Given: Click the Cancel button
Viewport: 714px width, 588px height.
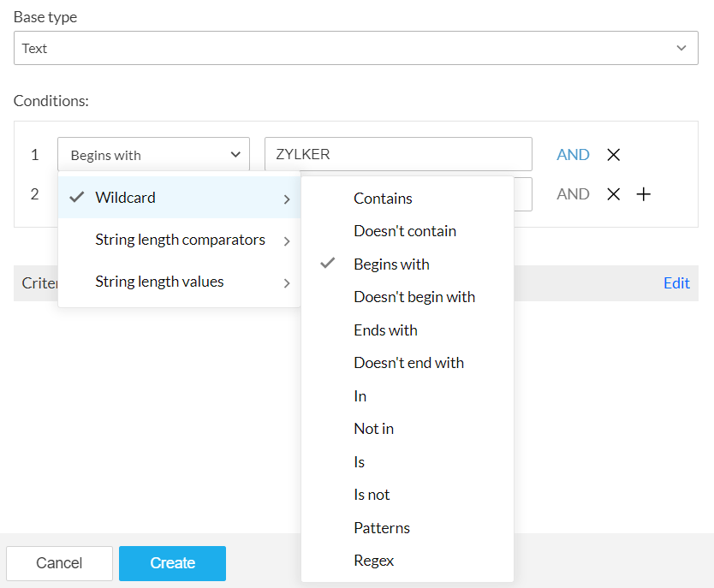Looking at the screenshot, I should pos(59,563).
